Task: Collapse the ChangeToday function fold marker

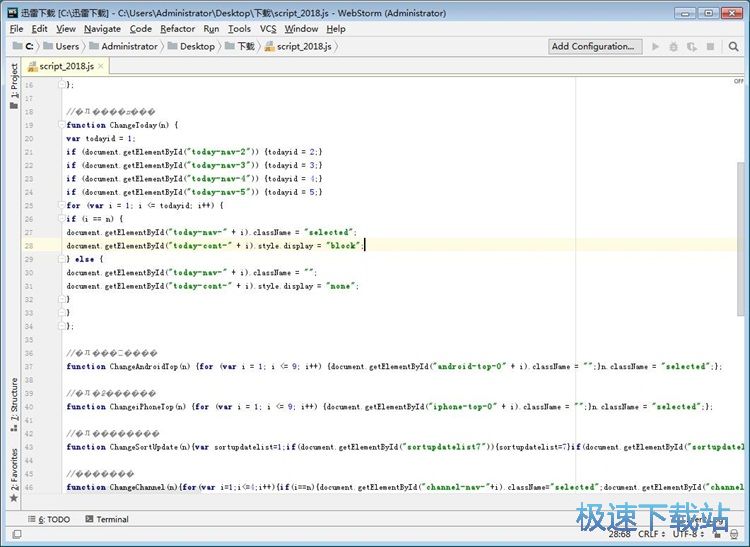Action: coord(62,125)
